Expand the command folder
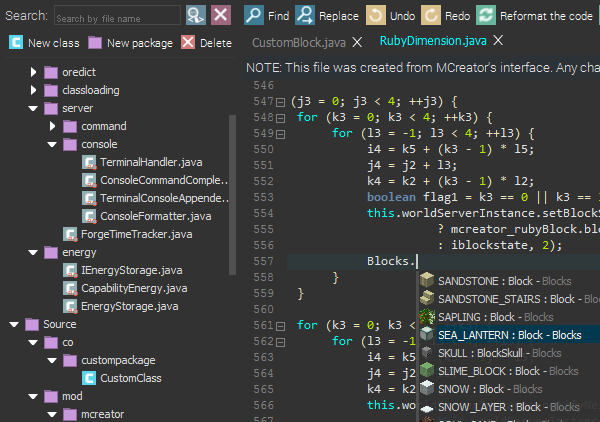 tap(52, 126)
